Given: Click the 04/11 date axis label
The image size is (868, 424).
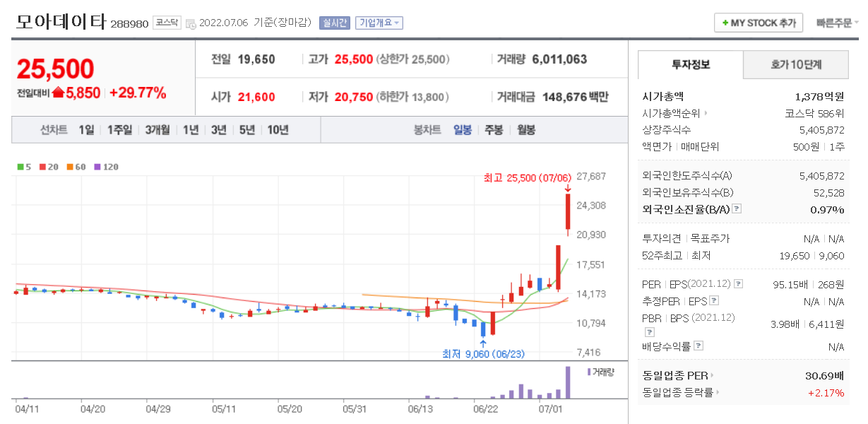Looking at the screenshot, I should (x=27, y=408).
